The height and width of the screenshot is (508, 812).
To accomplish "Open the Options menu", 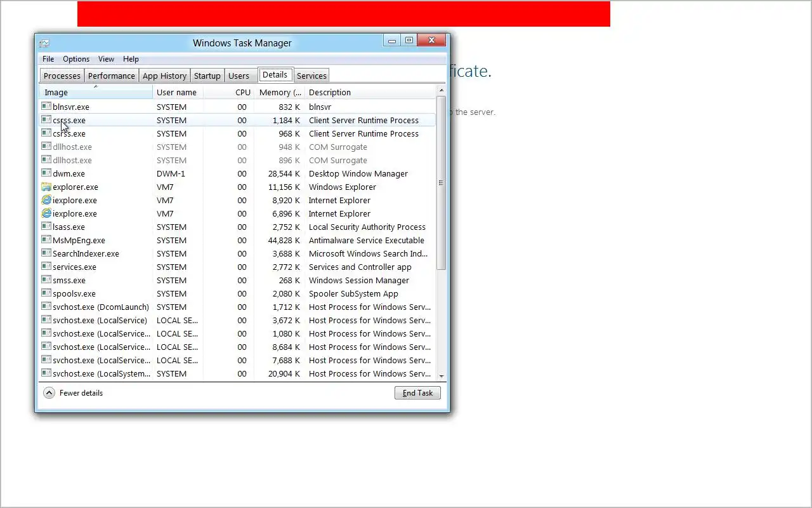I will [x=76, y=59].
